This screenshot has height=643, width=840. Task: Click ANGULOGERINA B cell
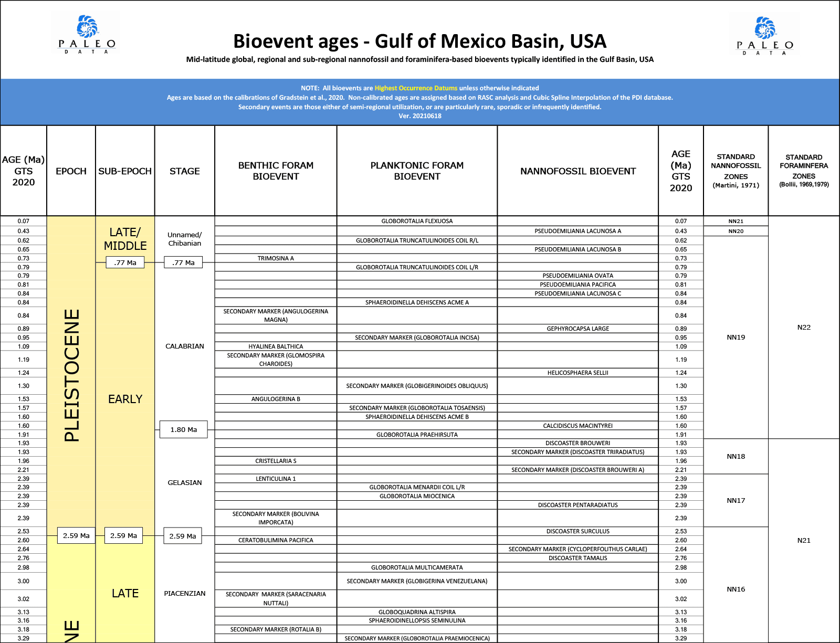(x=276, y=399)
